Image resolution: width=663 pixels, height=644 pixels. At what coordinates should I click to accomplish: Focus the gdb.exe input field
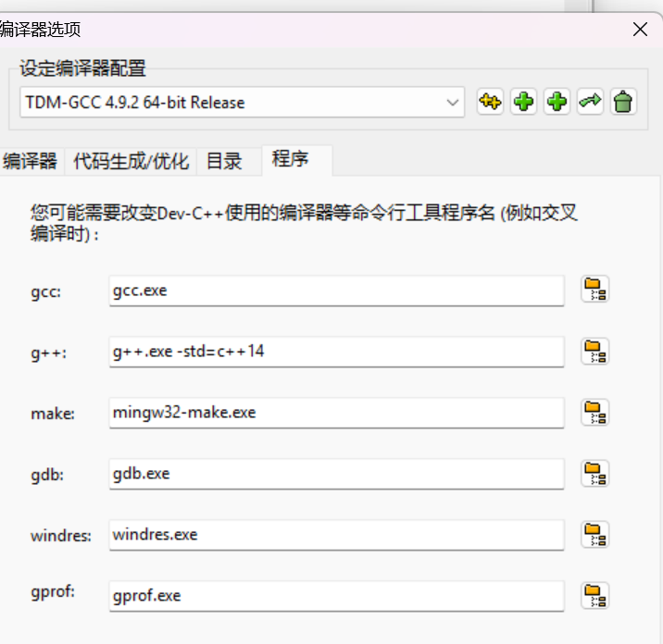[x=336, y=474]
